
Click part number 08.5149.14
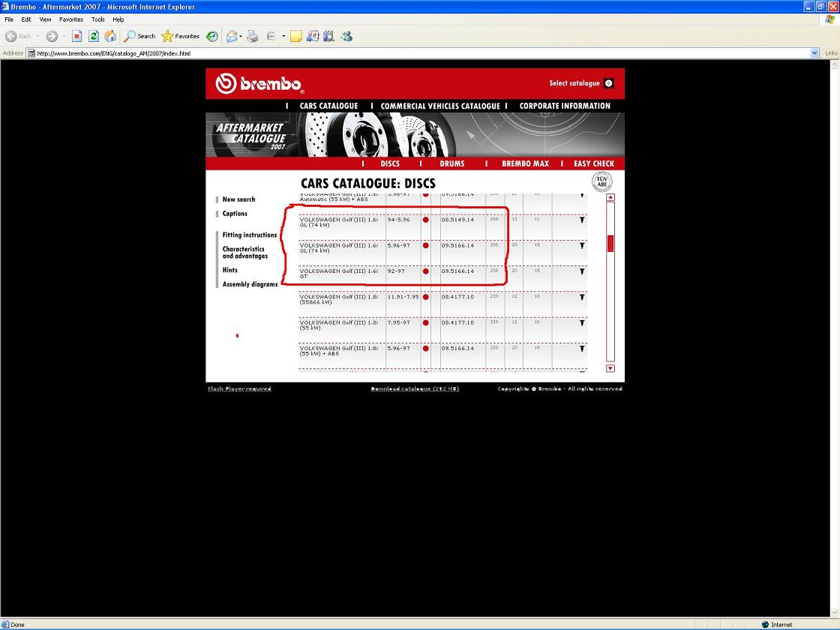point(457,220)
